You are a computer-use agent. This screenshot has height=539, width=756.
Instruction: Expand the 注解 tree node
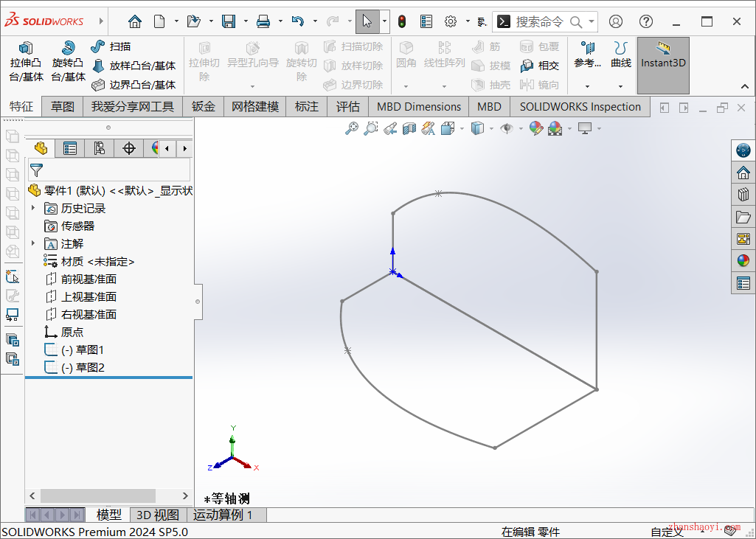coord(33,243)
